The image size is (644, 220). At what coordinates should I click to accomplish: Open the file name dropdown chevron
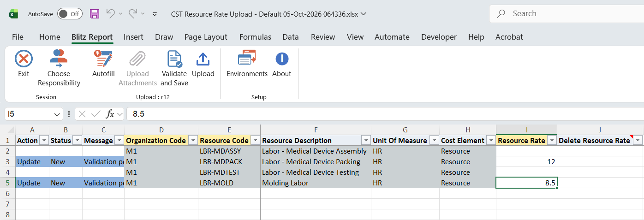tap(363, 14)
